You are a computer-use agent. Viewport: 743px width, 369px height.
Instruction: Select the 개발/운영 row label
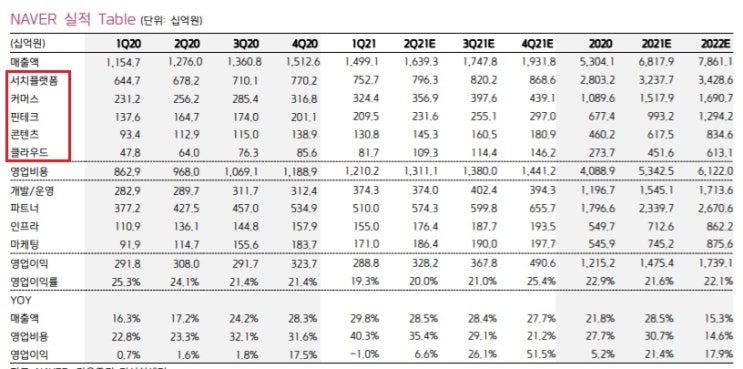31,190
